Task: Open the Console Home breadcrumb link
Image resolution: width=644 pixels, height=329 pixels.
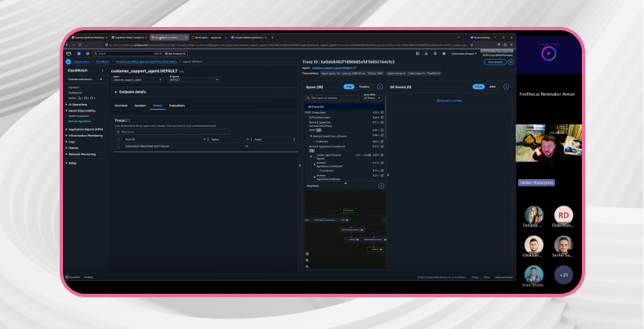Action: tap(82, 61)
